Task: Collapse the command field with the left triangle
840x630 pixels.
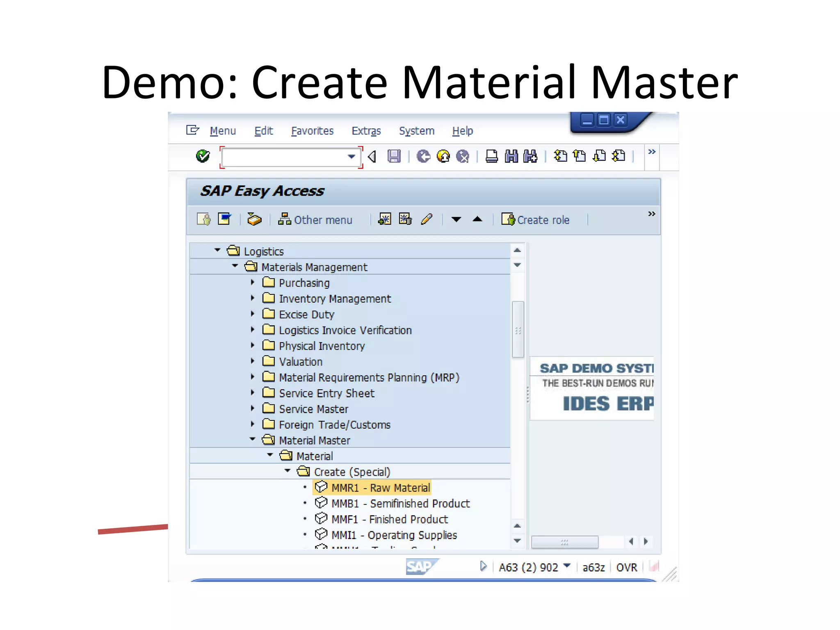Action: click(372, 157)
